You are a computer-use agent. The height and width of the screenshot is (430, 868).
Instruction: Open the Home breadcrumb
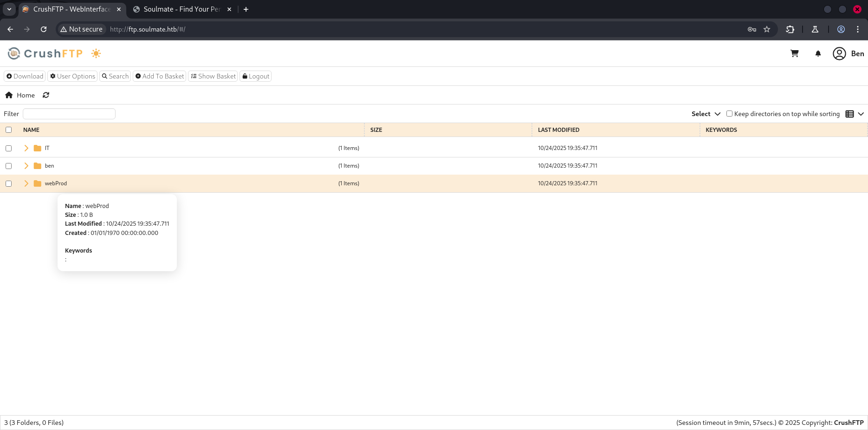26,95
